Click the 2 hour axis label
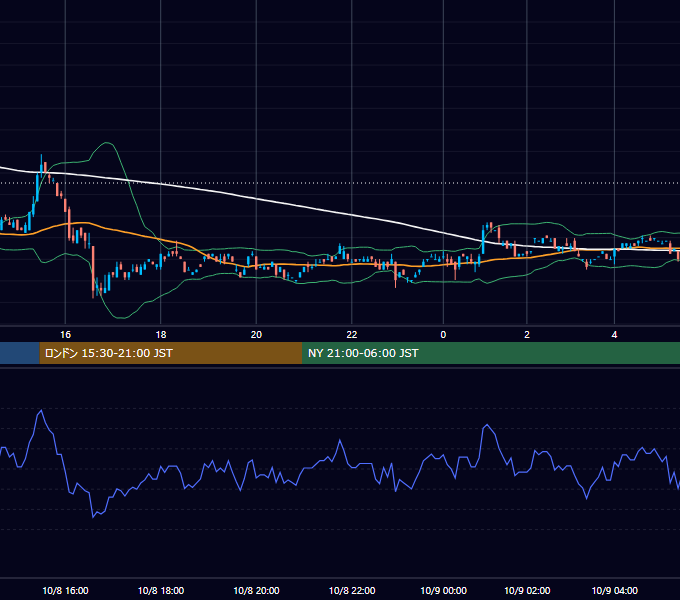Screen dimensions: 680x600 tap(527, 335)
